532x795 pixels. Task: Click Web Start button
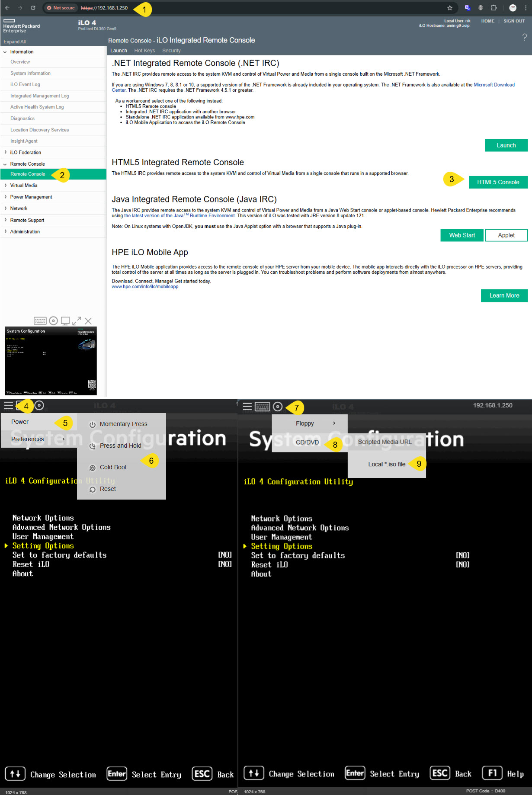click(462, 235)
